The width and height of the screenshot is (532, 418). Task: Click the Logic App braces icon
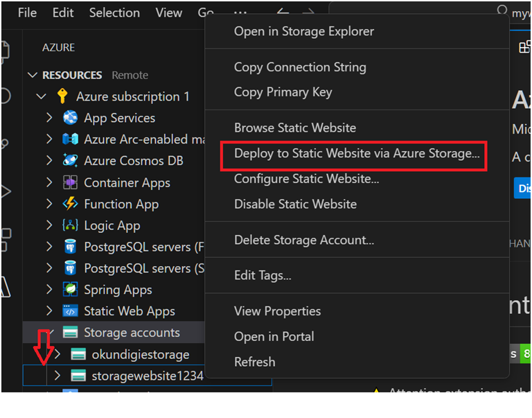[x=70, y=225]
